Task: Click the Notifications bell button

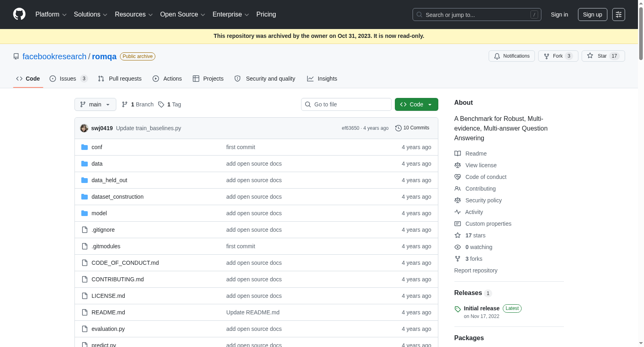Action: point(512,56)
